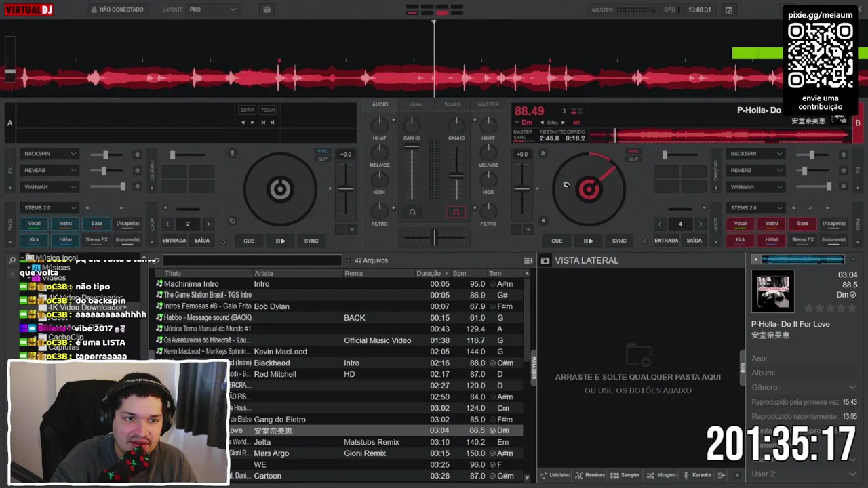Toggle headphone cue for deck A
The image size is (868, 488).
point(412,212)
